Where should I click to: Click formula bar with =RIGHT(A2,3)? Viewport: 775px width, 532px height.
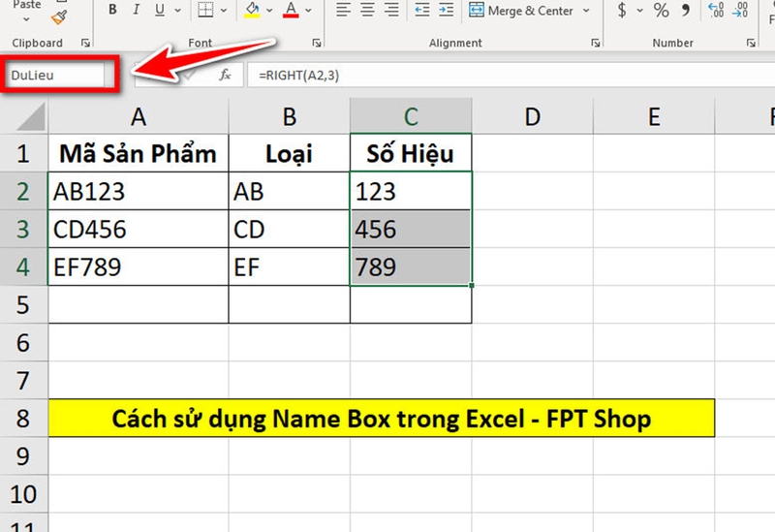click(511, 76)
